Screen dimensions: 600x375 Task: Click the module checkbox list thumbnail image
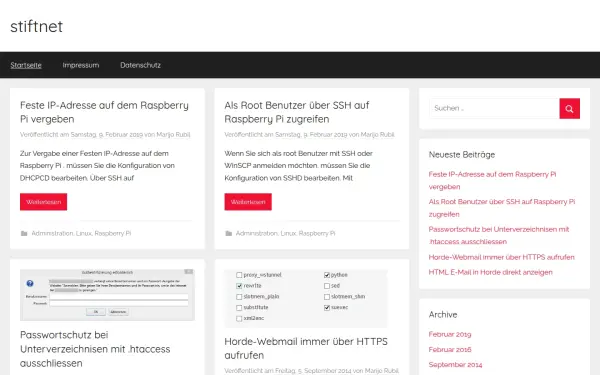[306, 298]
